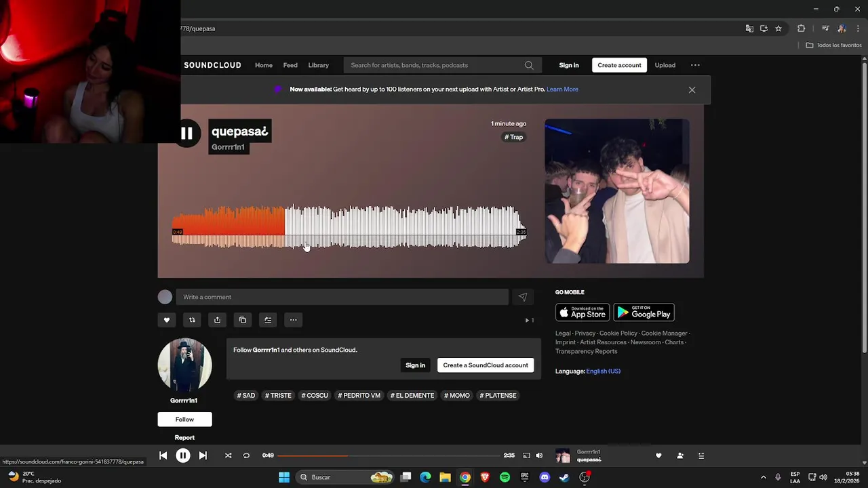The image size is (868, 488).
Task: Open the #TRISTE tag
Action: click(x=278, y=396)
